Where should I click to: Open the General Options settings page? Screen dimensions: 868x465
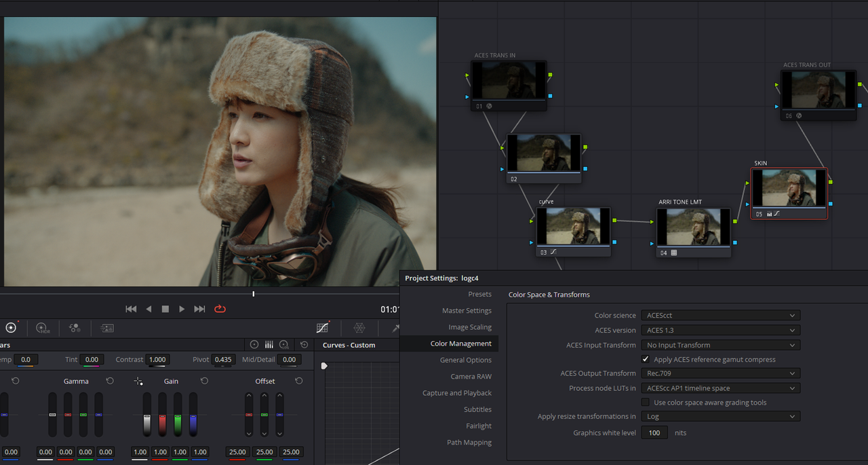[x=466, y=360]
